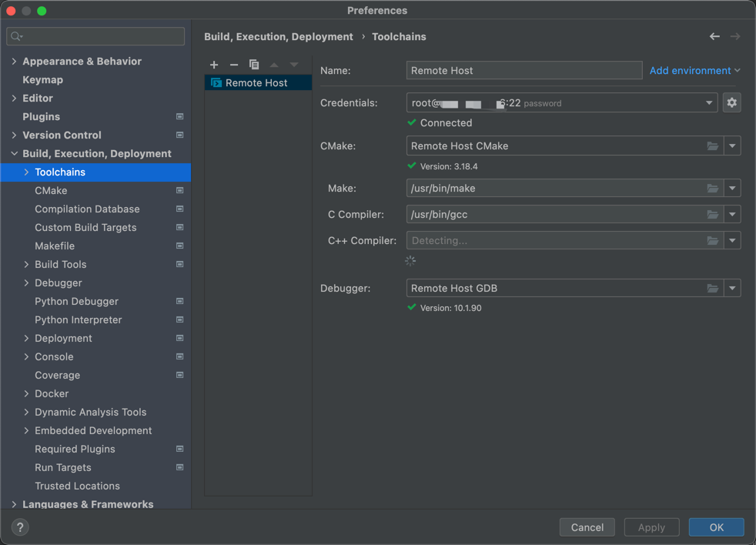
Task: Select Python Interpreter settings page
Action: pyautogui.click(x=78, y=320)
